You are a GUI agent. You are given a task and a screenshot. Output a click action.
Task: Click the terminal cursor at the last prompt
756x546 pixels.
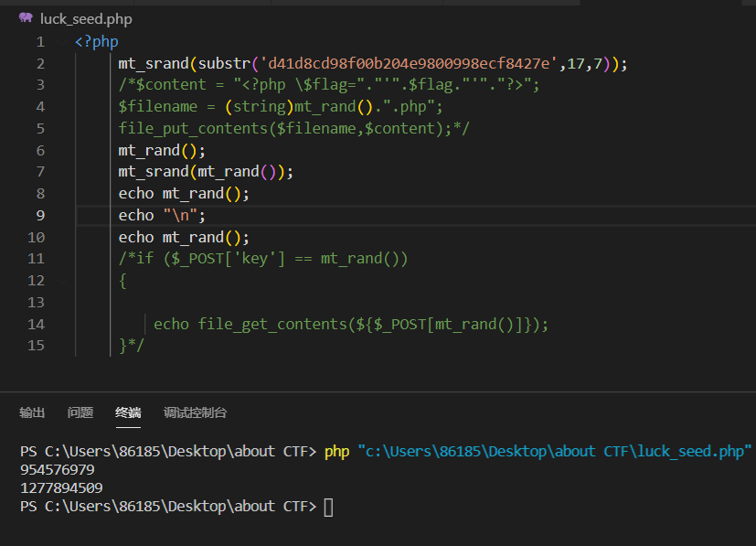point(328,508)
